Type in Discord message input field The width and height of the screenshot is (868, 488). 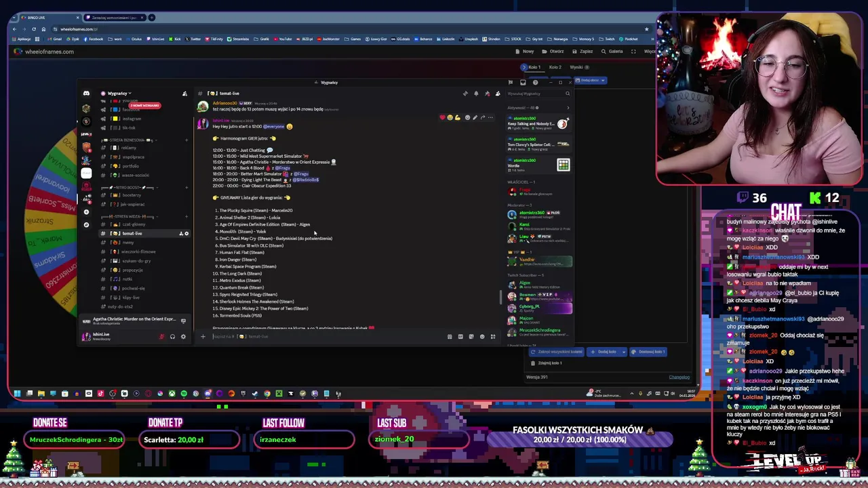pos(325,336)
